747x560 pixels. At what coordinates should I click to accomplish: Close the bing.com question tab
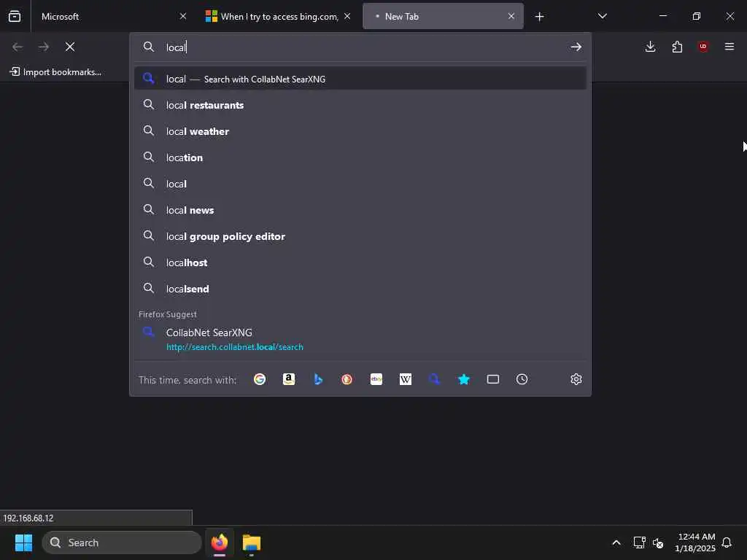point(347,16)
